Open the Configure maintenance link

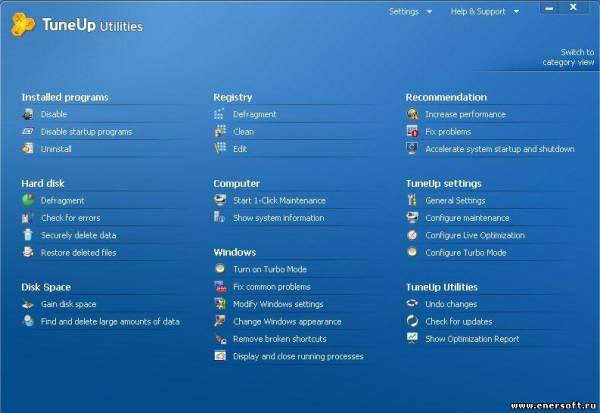click(x=467, y=218)
